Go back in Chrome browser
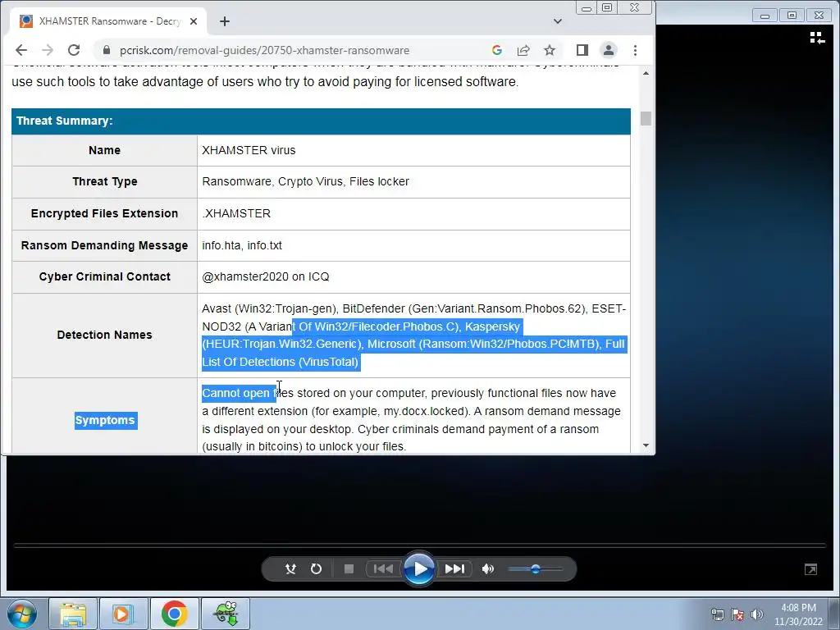This screenshot has height=630, width=840. [21, 50]
